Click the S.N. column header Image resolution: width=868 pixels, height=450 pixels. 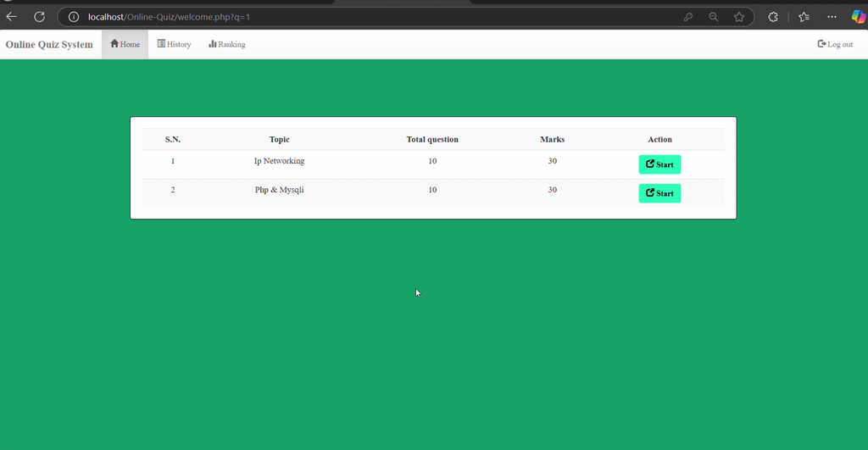point(173,140)
